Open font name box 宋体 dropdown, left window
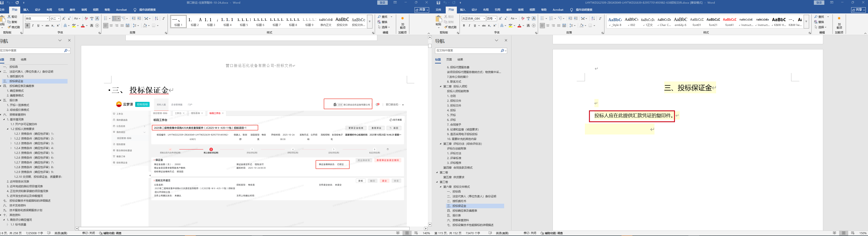 pos(48,18)
